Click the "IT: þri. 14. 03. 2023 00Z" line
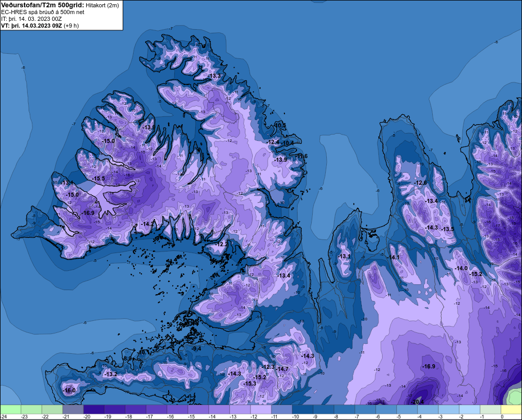Viewport: 522px width, 420px height. click(31, 19)
